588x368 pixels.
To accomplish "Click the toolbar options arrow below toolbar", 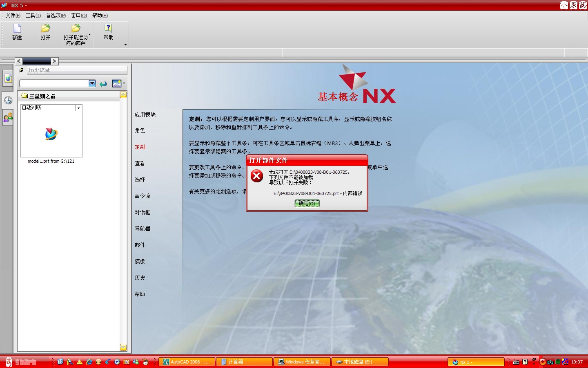I will point(125,45).
